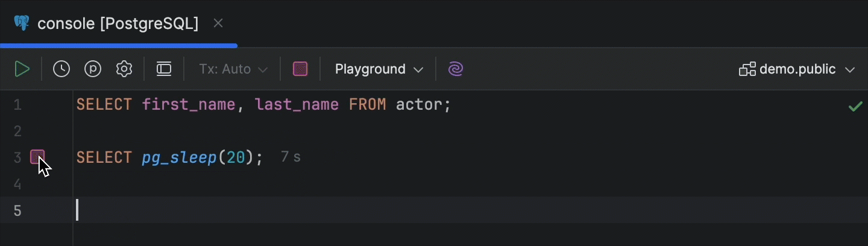The image size is (868, 246).
Task: Open the query history clock icon
Action: (x=61, y=69)
